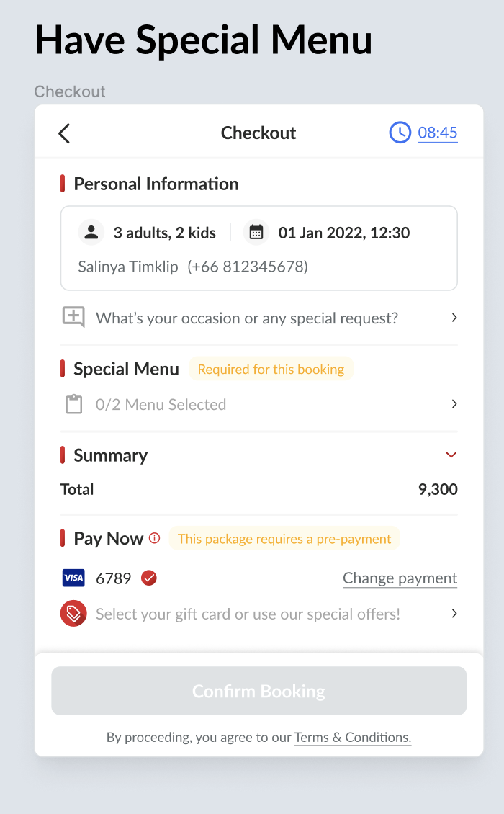Open menu selection via its chevron

click(454, 404)
